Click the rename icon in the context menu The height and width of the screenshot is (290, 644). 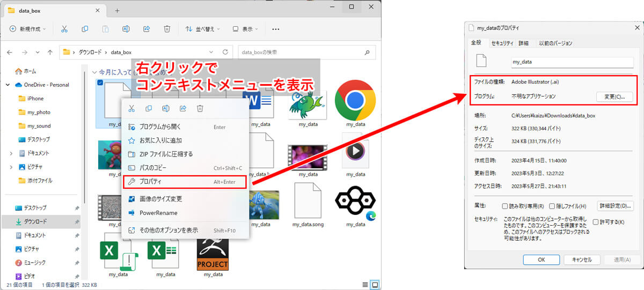(166, 108)
